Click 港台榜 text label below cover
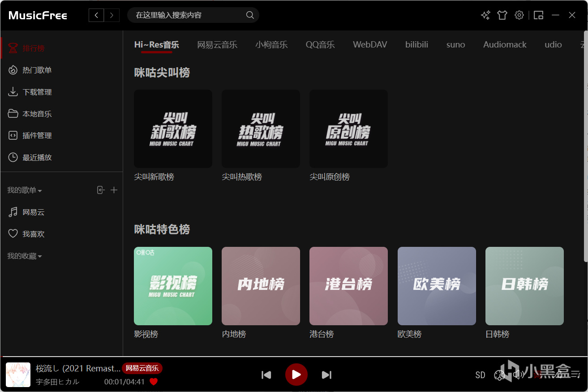The width and height of the screenshot is (588, 392). [x=322, y=334]
